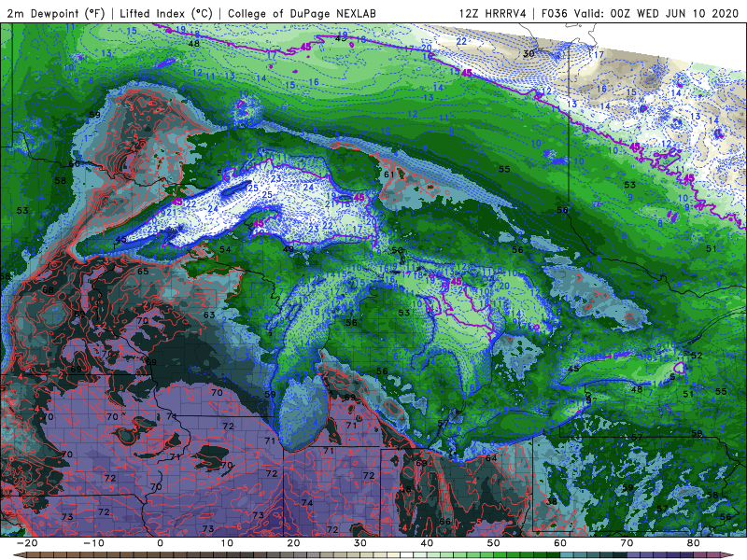Click the black dewpoint value 64 on the map
The height and width of the screenshot is (560, 747).
491,458
